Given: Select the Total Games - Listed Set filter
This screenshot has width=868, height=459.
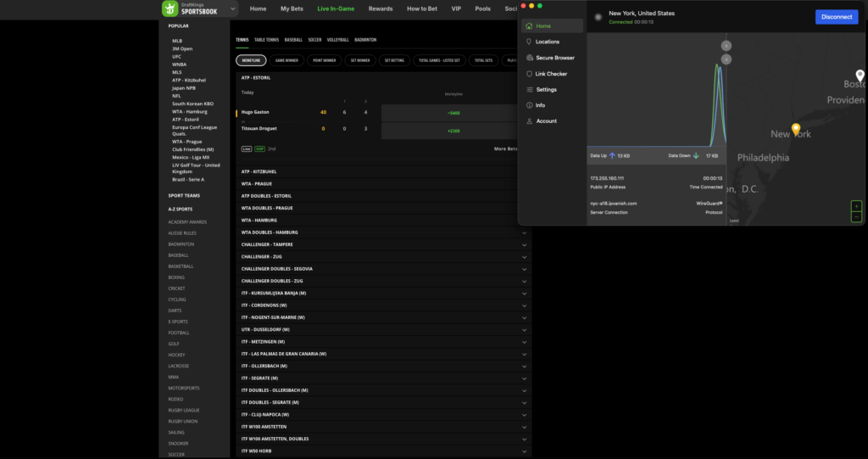Looking at the screenshot, I should pos(440,60).
